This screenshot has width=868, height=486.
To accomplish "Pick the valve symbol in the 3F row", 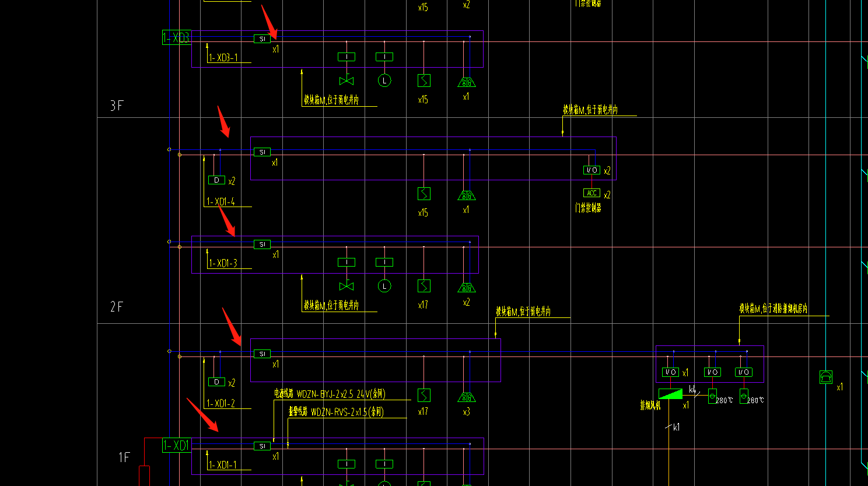I will pyautogui.click(x=346, y=81).
